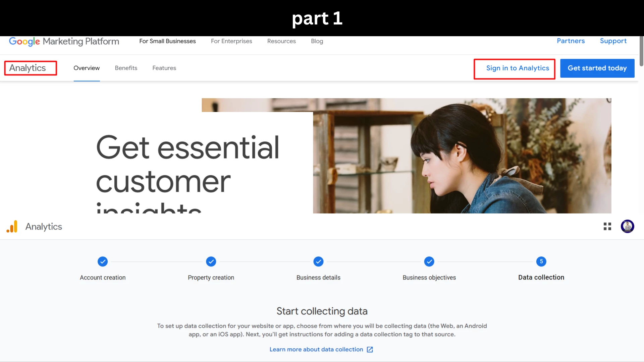Viewport: 644px width, 362px height.
Task: Click step 5 Data collection circle
Action: tap(541, 261)
